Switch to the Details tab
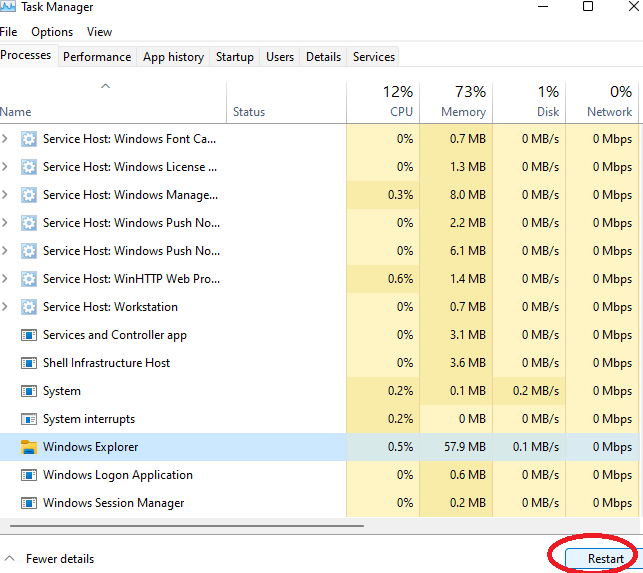Screen dimensions: 643x573 pyautogui.click(x=323, y=57)
